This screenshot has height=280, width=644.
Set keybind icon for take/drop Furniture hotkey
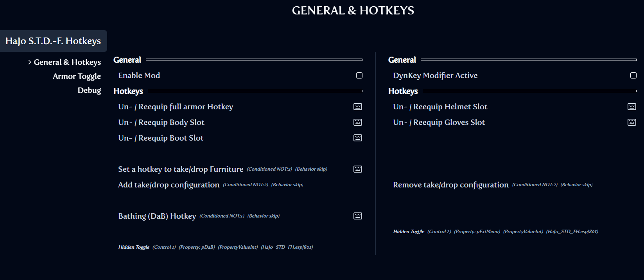click(358, 169)
